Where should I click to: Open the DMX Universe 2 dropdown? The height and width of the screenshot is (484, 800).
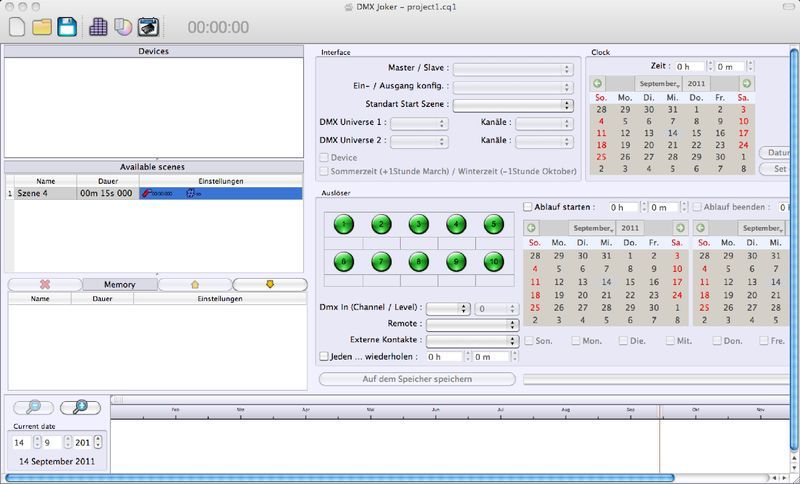(419, 141)
